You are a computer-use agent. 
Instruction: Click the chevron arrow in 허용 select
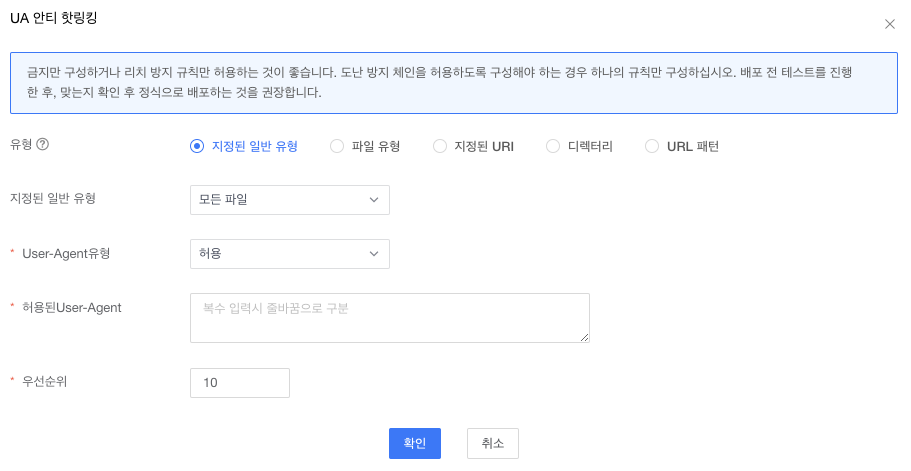coord(374,254)
